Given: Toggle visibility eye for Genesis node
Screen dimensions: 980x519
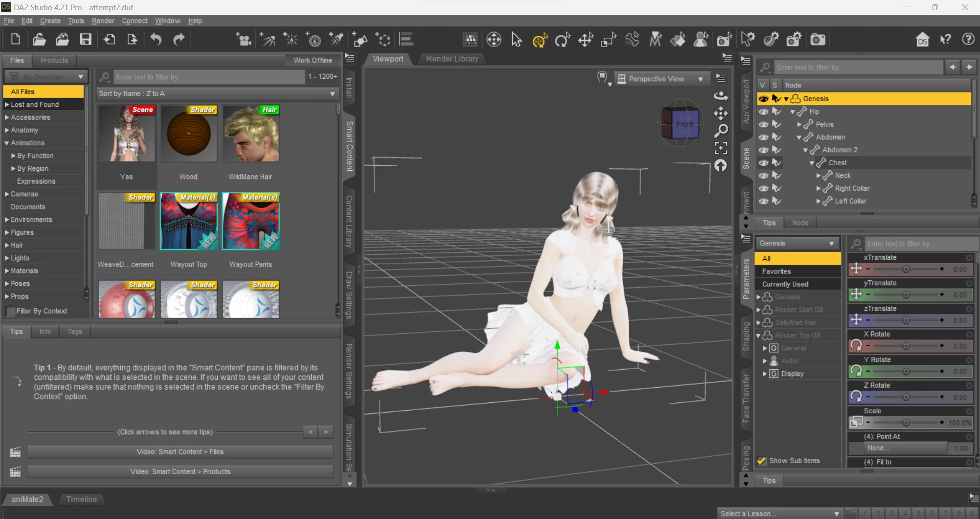Looking at the screenshot, I should (763, 99).
